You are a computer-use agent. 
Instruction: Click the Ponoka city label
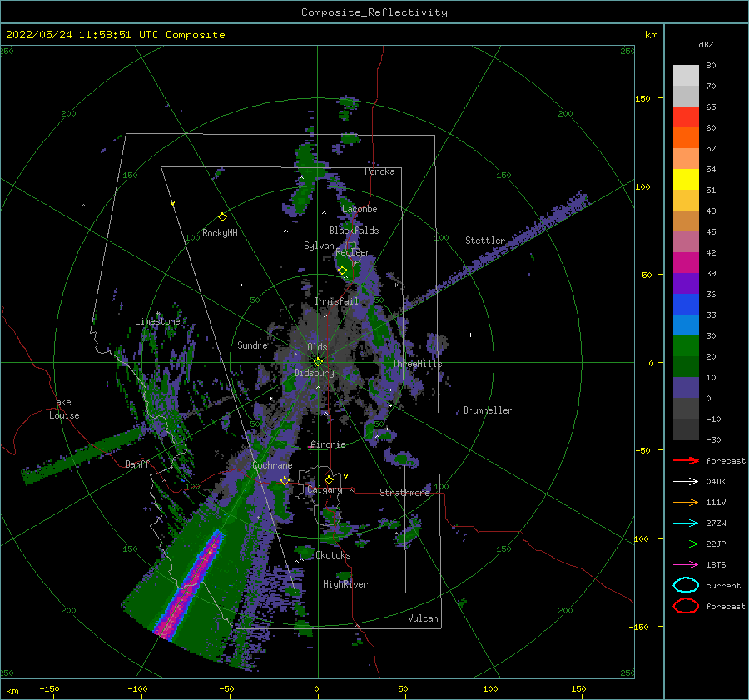point(379,171)
